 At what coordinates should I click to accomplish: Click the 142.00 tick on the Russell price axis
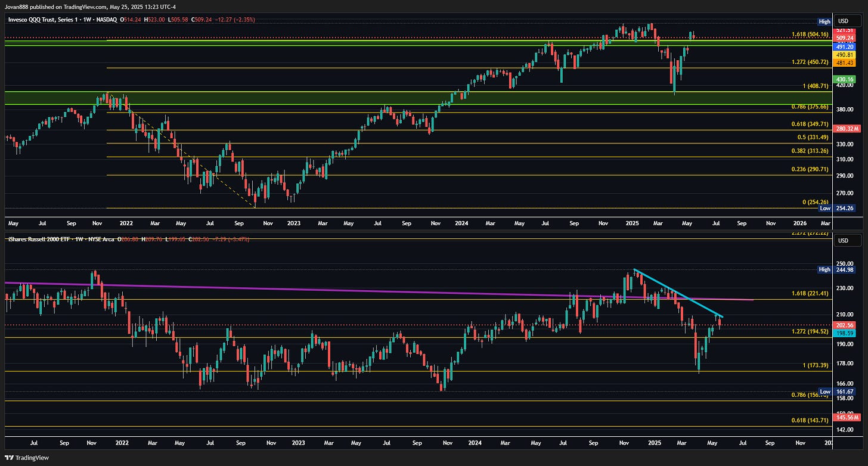coord(845,429)
